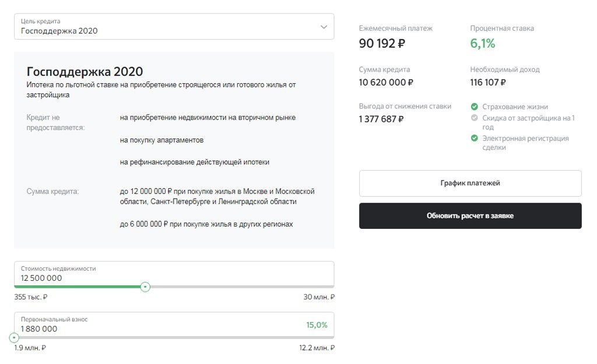Click the 12.2 млн. ₽ down payment maximum
Viewport: 597px width, 364px height.
tap(317, 348)
